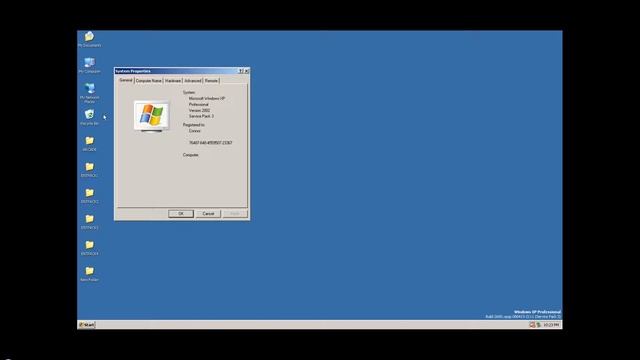Click the My Network Places icon

point(89,93)
